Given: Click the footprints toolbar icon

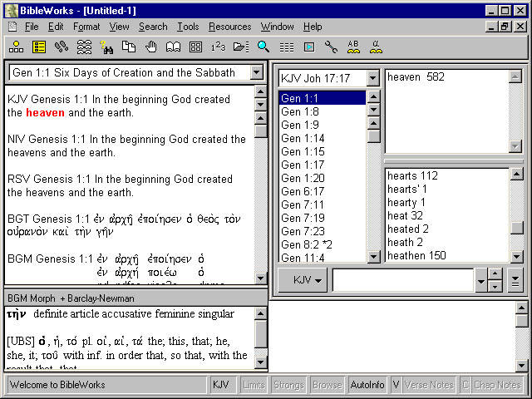Looking at the screenshot, I should pos(61,47).
